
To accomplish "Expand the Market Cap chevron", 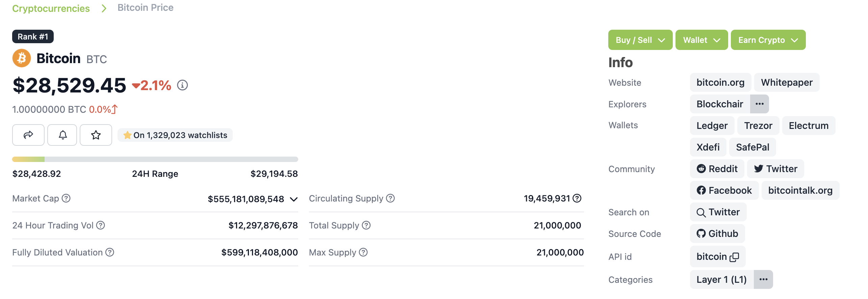I will (x=294, y=199).
